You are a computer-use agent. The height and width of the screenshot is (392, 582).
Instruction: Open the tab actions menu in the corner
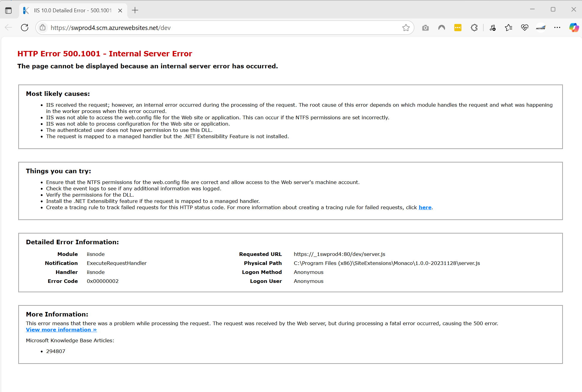(9, 10)
